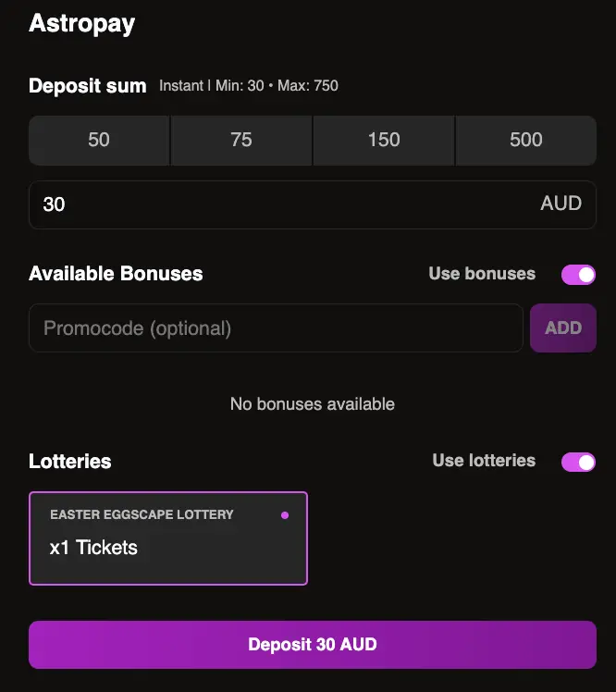Focus the Promocode (optional) field
This screenshot has height=692, width=616.
click(276, 327)
